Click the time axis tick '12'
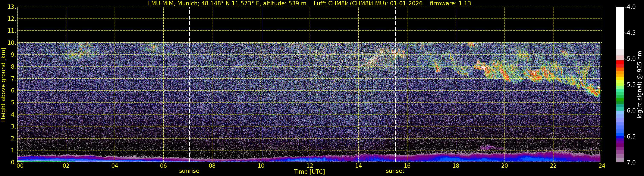644x176 pixels. [x=310, y=166]
